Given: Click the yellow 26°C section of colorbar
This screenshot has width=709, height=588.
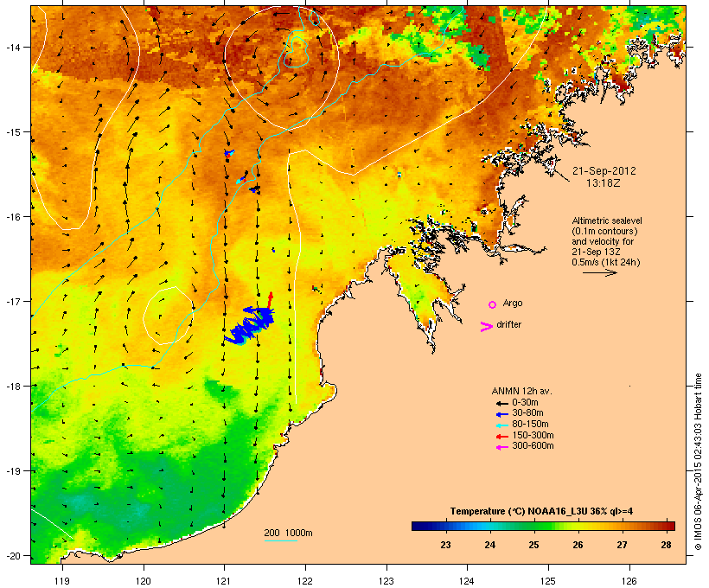Looking at the screenshot, I should pyautogui.click(x=578, y=526).
